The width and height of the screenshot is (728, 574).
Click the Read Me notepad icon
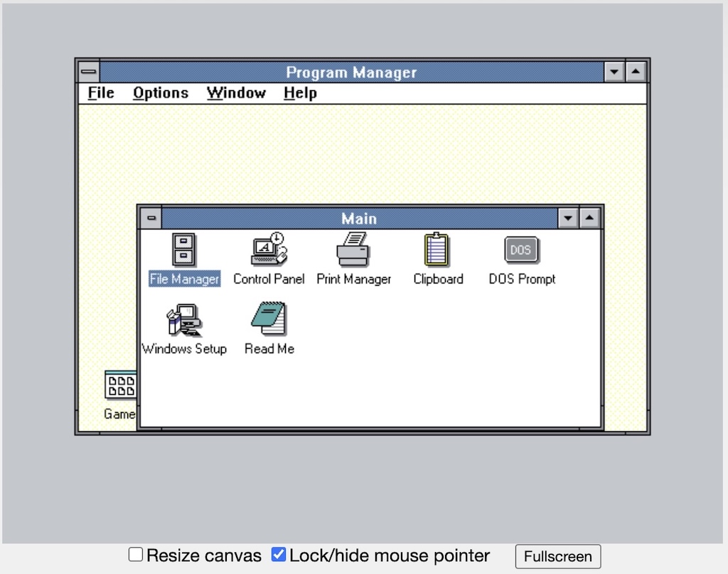[269, 320]
